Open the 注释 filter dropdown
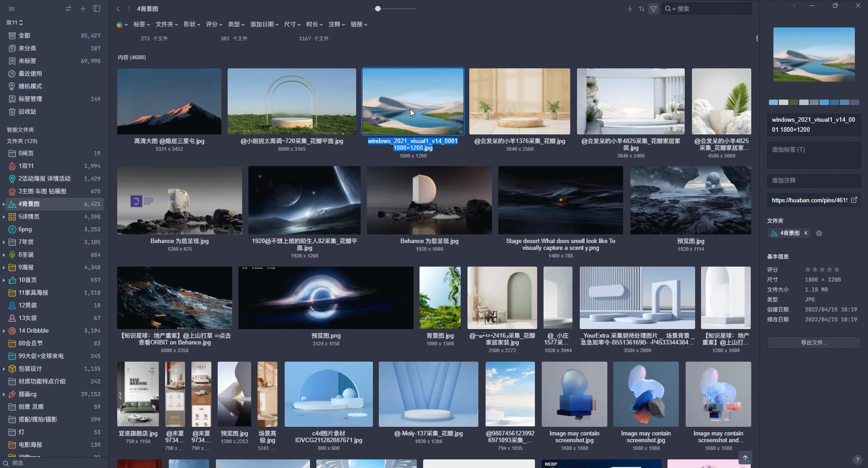The image size is (868, 468). coord(337,24)
